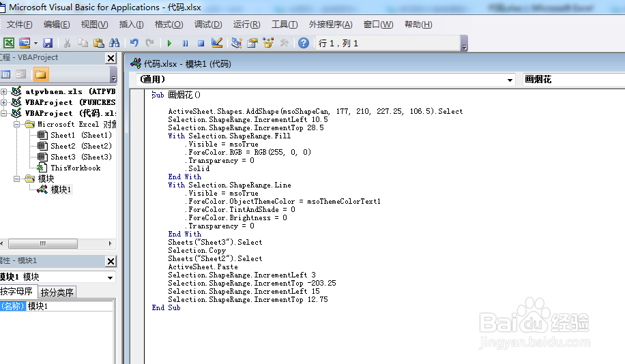Open the Insert object dropdown arrow
The image size is (625, 364).
pos(35,43)
